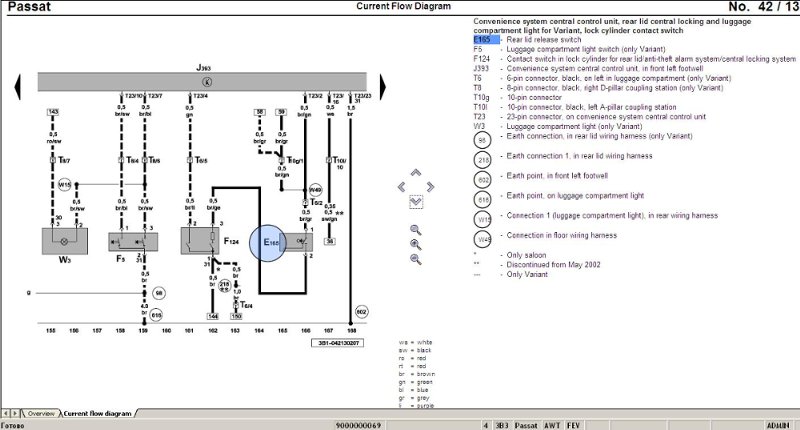Click 'Discontinued from May 2002' footnote

(554, 265)
